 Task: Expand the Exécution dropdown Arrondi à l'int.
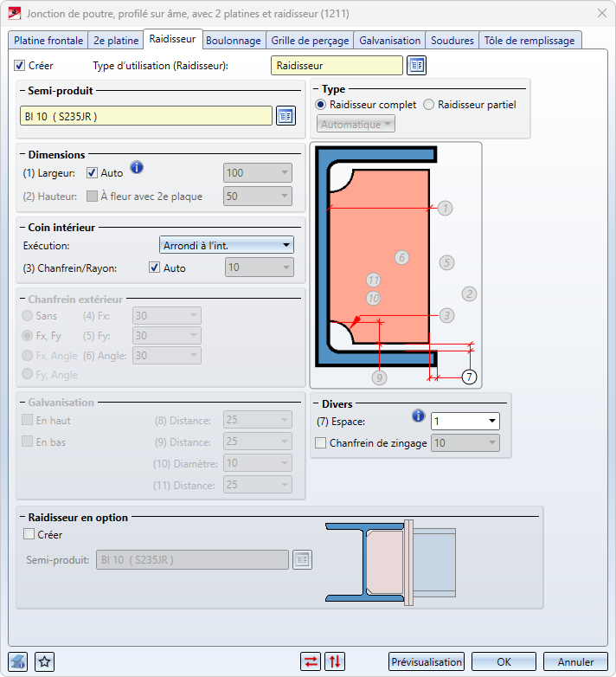coord(228,246)
